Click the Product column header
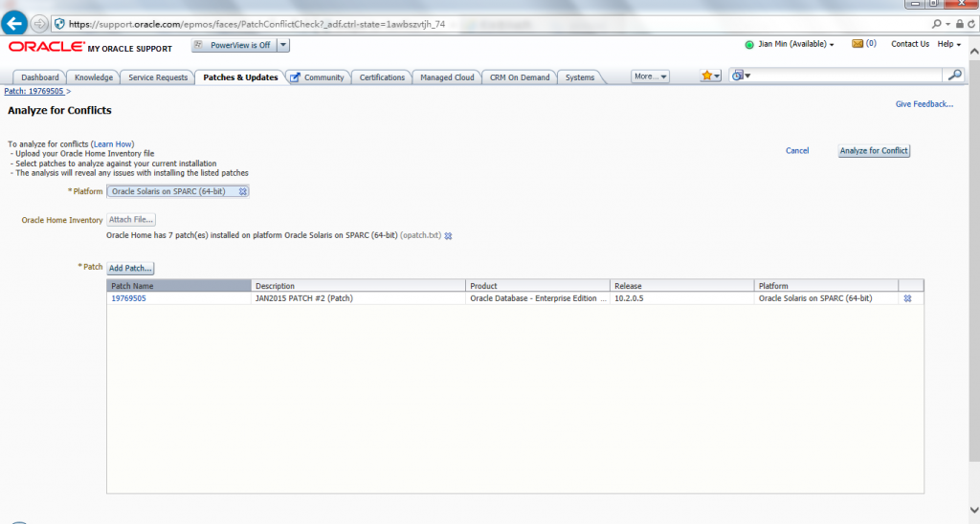Image resolution: width=980 pixels, height=524 pixels. [538, 285]
